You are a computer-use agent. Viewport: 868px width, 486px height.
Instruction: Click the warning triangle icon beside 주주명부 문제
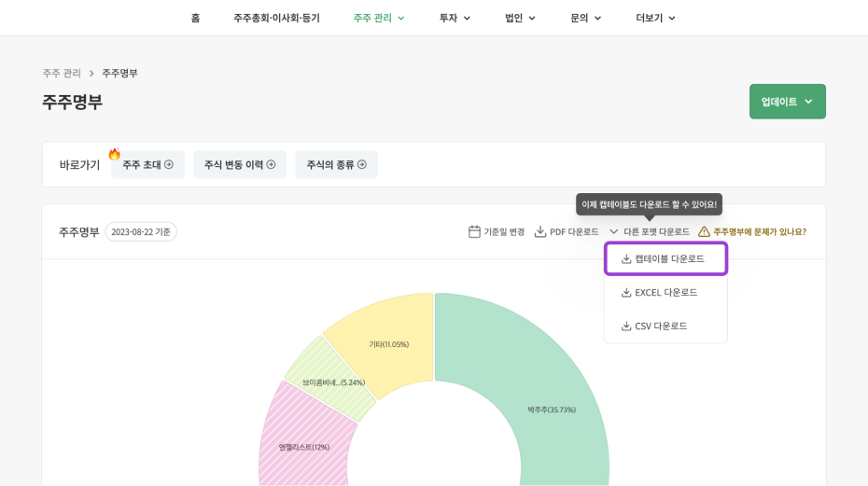tap(704, 231)
